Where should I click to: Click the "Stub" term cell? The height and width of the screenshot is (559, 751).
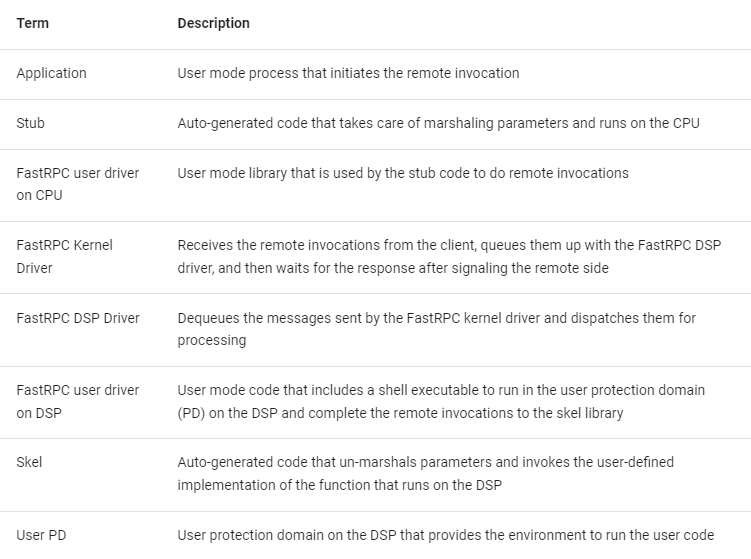(30, 123)
